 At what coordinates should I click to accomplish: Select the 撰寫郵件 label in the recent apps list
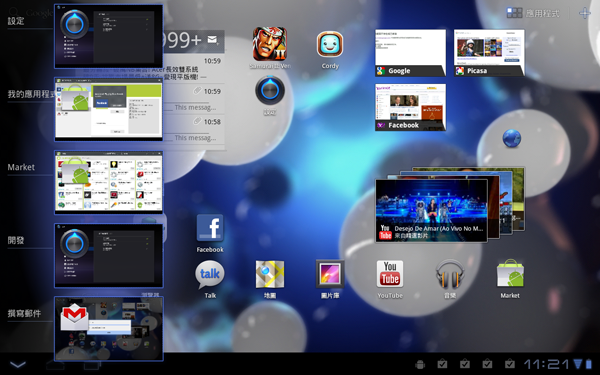tap(24, 313)
